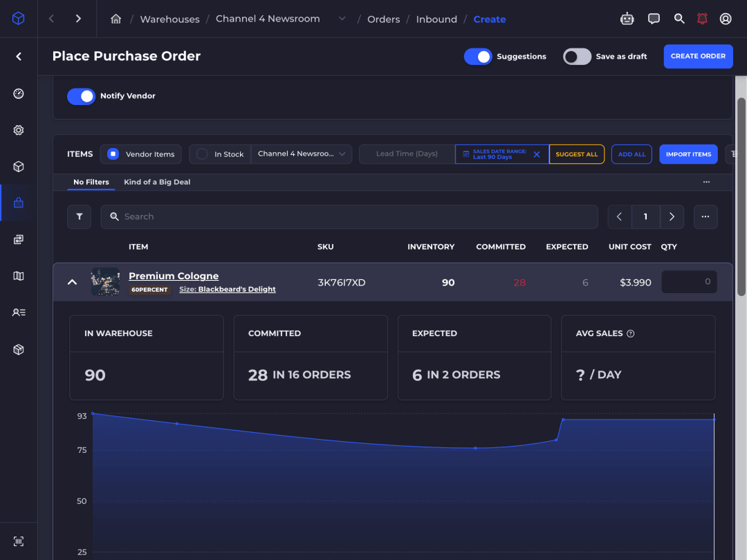This screenshot has width=747, height=560.
Task: Click the page number 1 box
Action: [645, 216]
